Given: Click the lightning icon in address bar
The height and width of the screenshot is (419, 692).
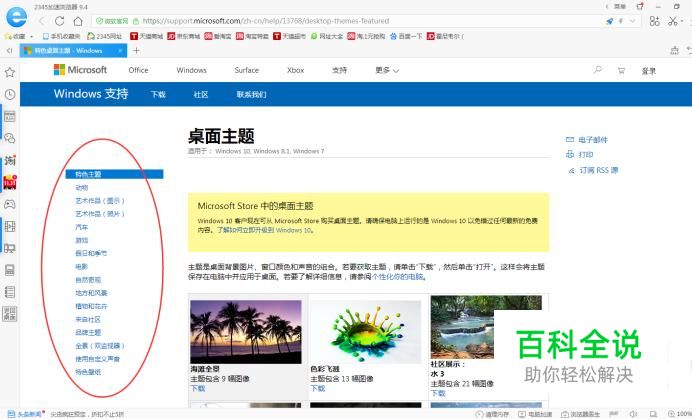Looking at the screenshot, I should [621, 21].
